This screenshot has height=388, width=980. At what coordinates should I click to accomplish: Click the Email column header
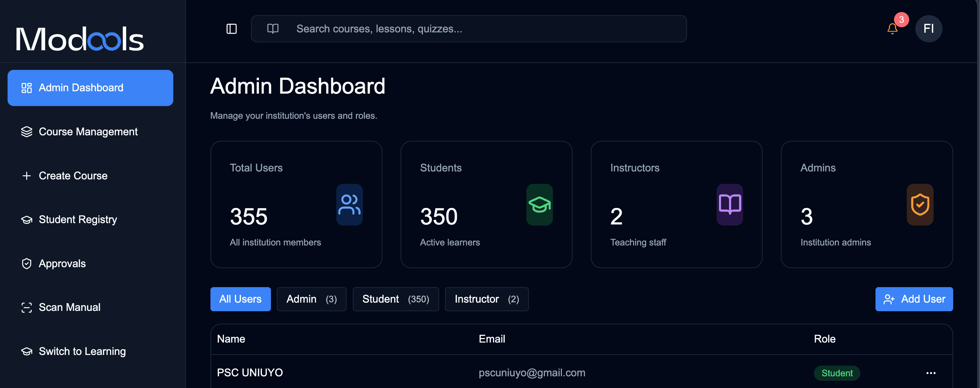click(x=491, y=339)
